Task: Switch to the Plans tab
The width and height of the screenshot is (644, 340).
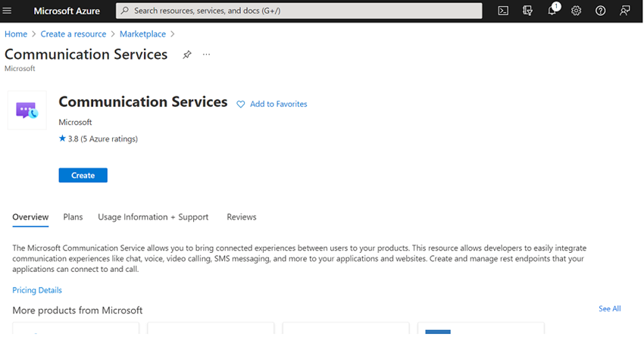Action: (x=73, y=217)
